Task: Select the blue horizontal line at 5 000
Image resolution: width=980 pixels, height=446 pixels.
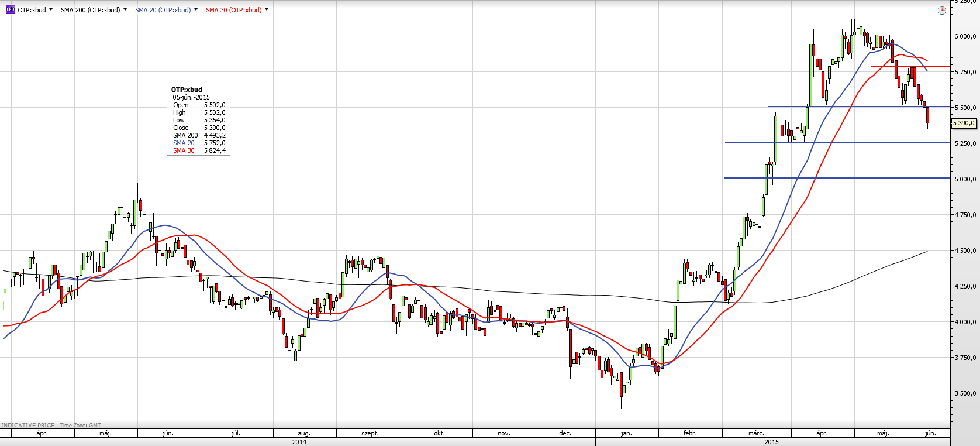Action: click(837, 178)
